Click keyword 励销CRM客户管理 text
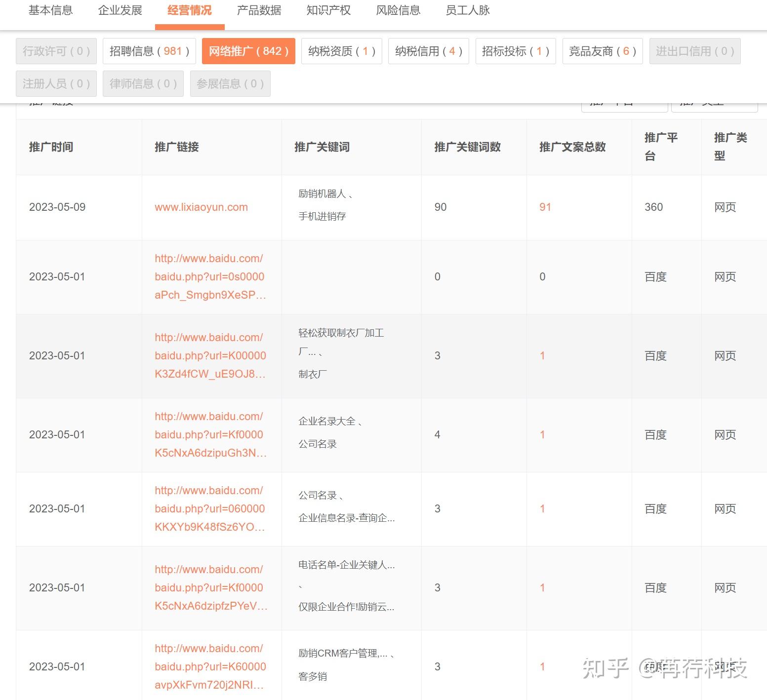Image resolution: width=767 pixels, height=700 pixels. pos(343,653)
